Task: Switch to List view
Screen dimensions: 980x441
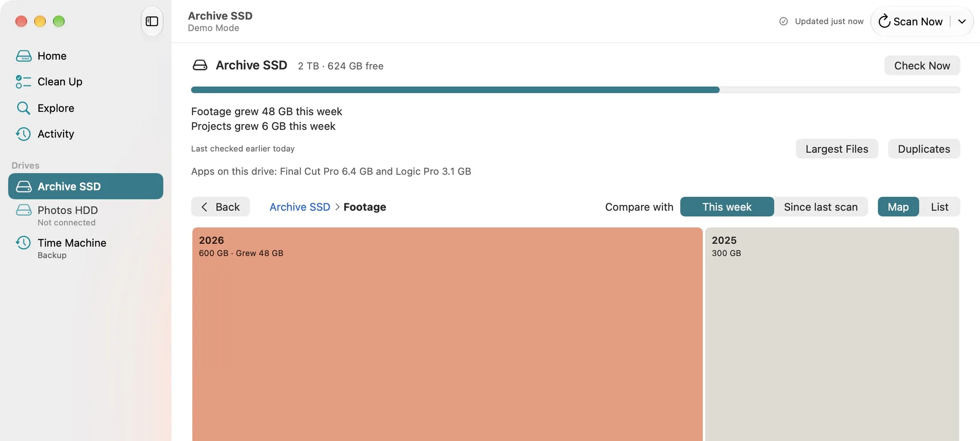Action: pos(939,207)
